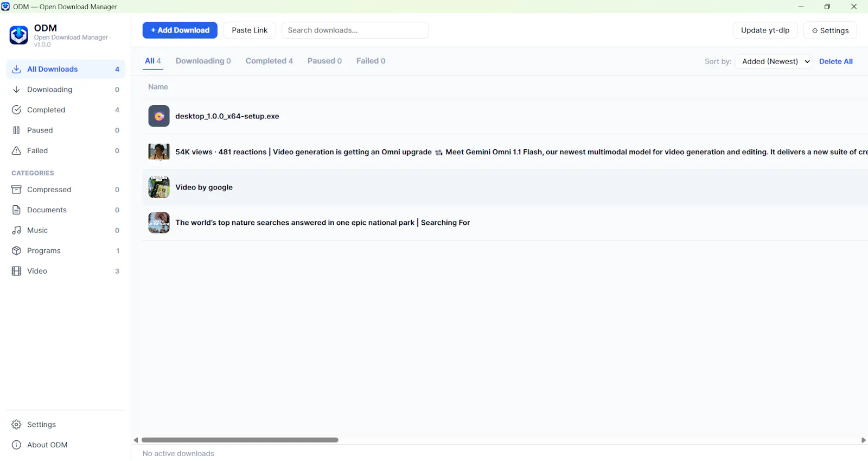The height and width of the screenshot is (461, 868).
Task: Click the Name column header
Action: [x=158, y=87]
